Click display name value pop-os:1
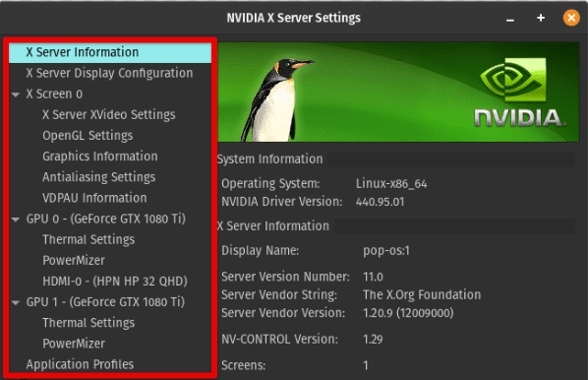588x380 pixels. coord(385,251)
